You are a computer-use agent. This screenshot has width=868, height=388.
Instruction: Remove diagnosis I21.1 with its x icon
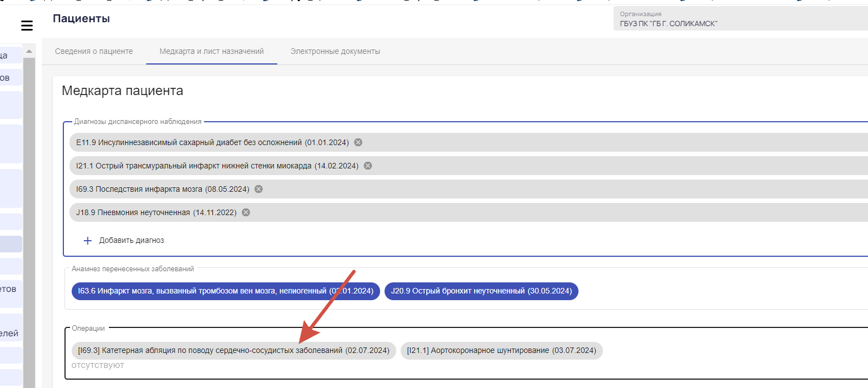tap(368, 166)
